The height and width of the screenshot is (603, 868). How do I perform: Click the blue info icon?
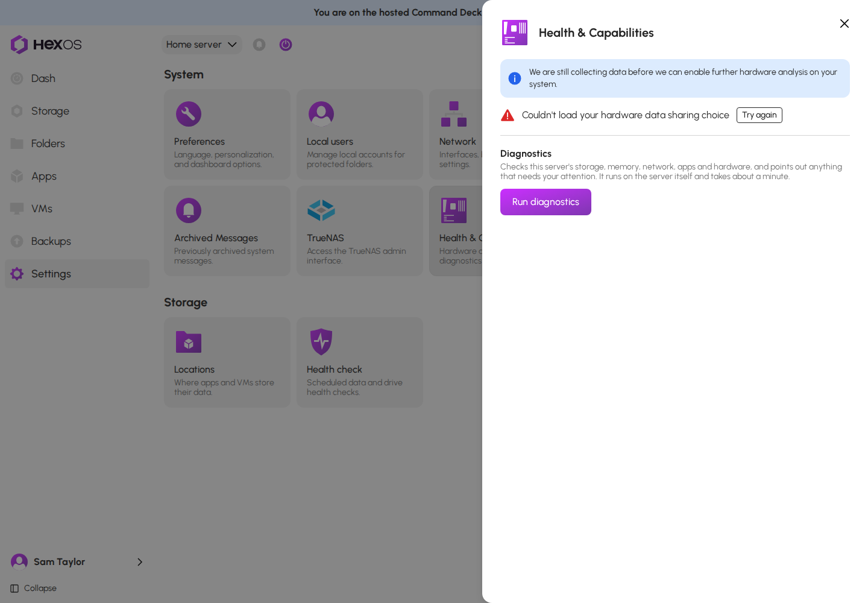(x=515, y=78)
